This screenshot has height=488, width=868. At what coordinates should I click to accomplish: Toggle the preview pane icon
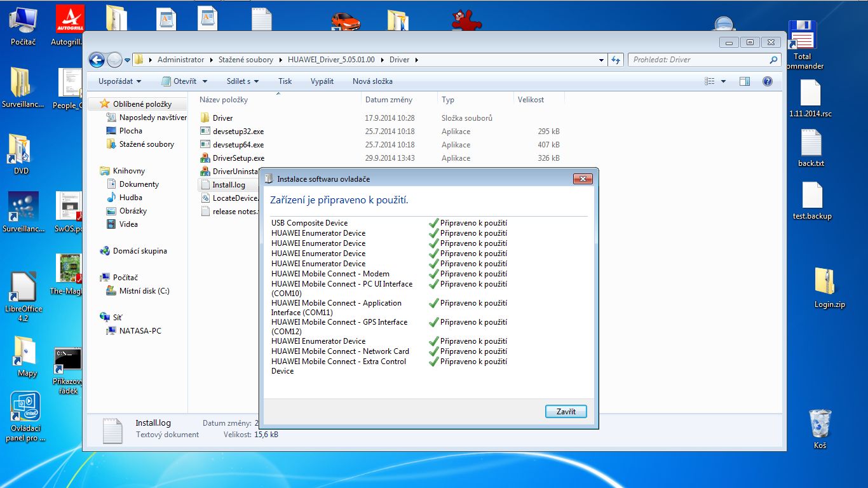745,81
